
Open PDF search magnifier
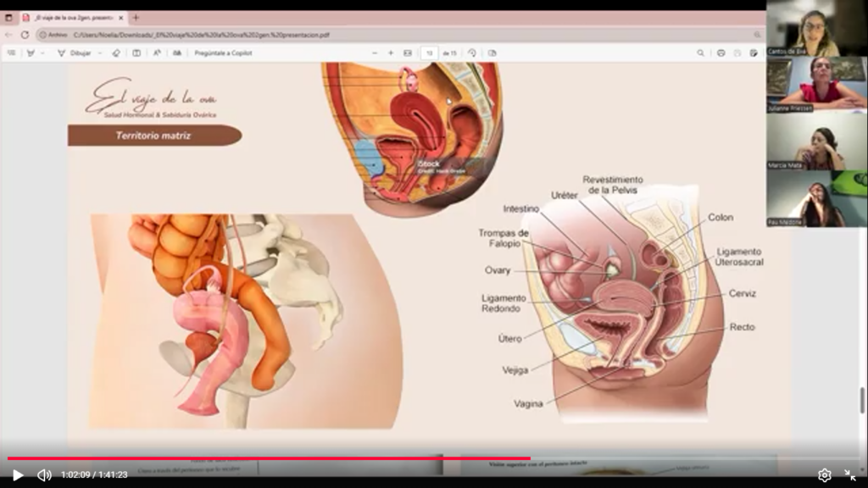tap(700, 53)
